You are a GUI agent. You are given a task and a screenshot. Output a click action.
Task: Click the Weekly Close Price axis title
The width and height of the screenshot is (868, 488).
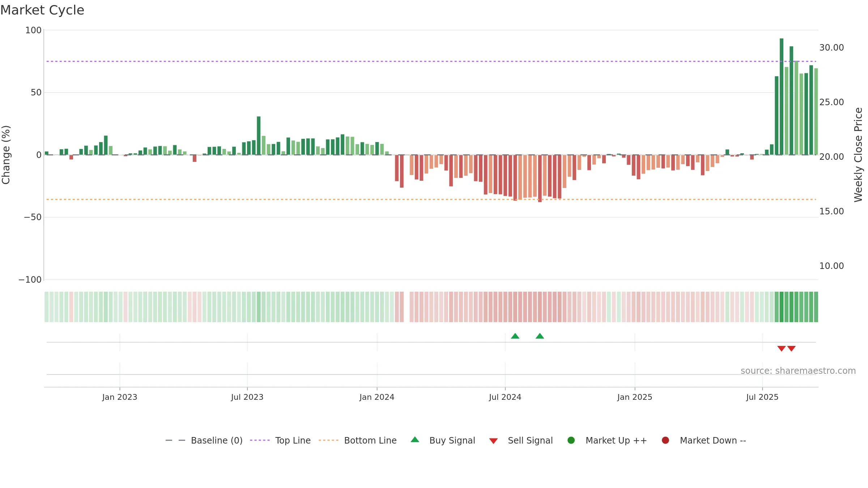[858, 155]
